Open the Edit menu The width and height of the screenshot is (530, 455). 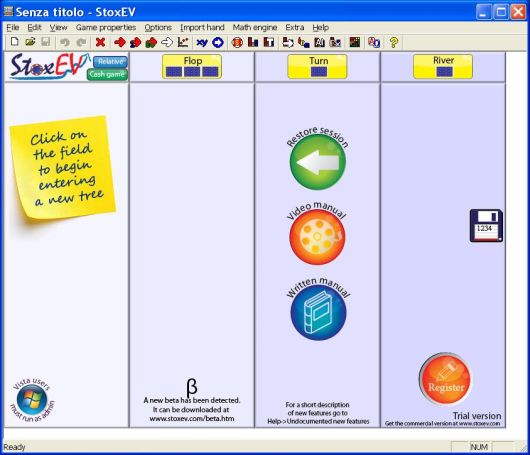(34, 27)
